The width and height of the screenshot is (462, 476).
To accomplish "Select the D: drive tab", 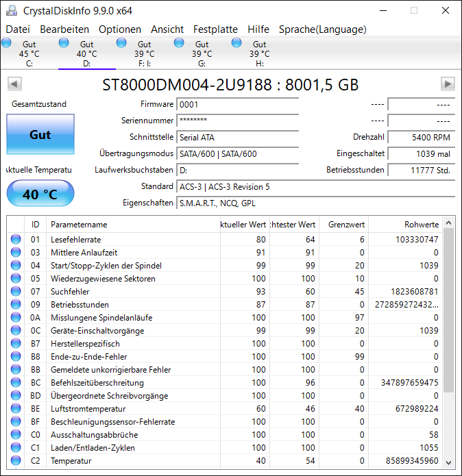I will 87,53.
